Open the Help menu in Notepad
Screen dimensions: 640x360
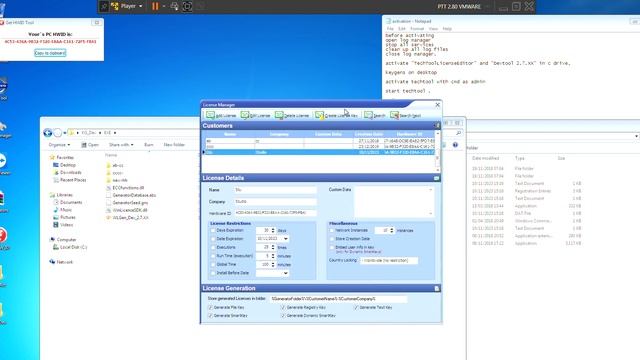point(447,29)
